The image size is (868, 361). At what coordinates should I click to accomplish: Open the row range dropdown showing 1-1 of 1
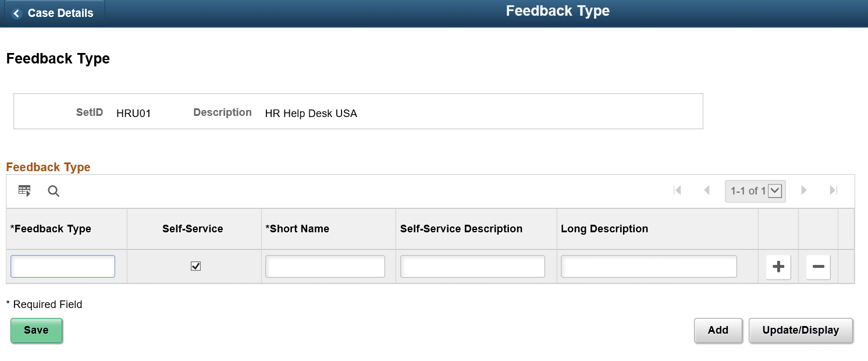click(x=776, y=190)
